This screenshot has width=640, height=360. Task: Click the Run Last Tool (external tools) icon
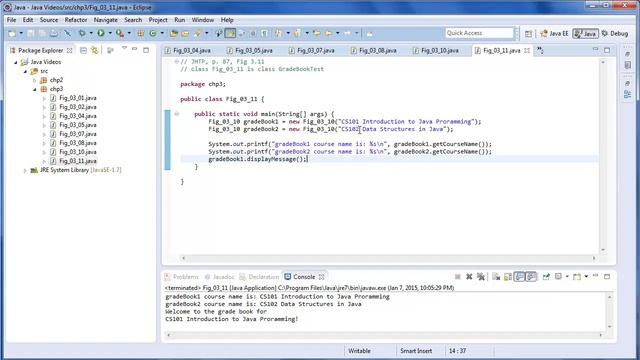coord(119,33)
